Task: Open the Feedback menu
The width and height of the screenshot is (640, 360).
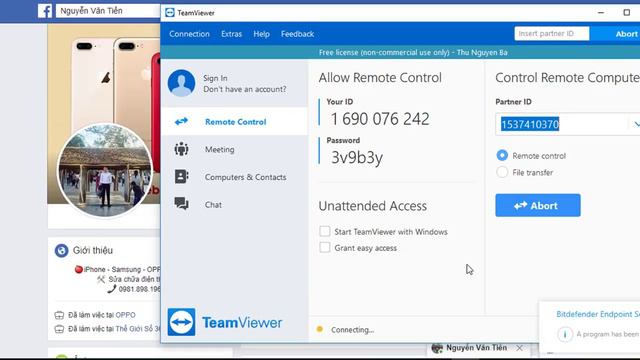Action: [297, 34]
